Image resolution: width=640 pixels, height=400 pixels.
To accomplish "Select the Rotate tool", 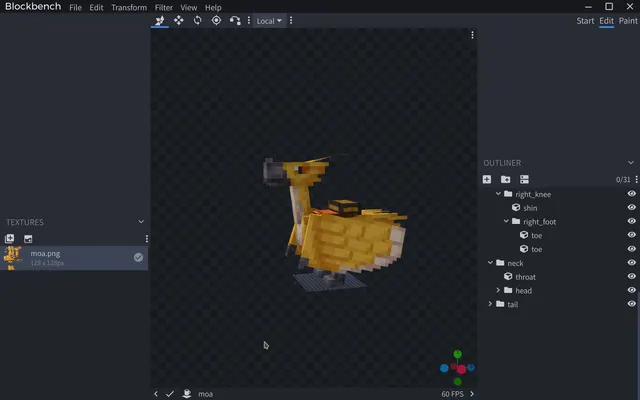I will (198, 20).
